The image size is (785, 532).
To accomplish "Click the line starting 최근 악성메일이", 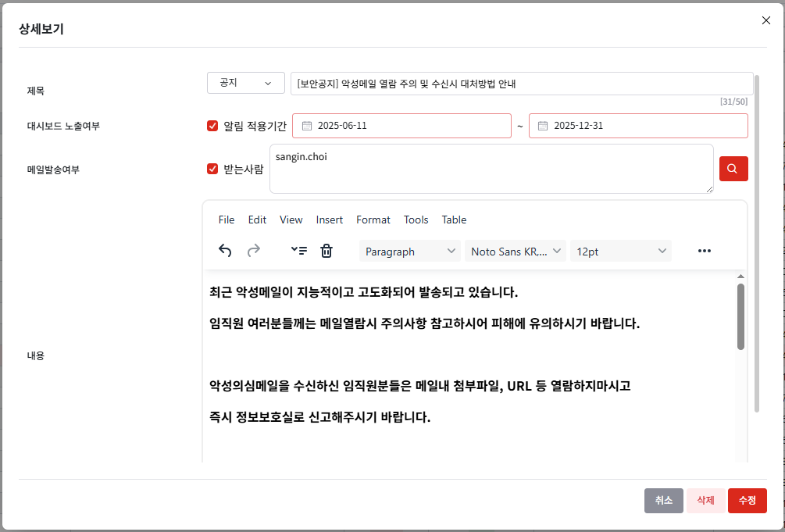I will click(363, 292).
